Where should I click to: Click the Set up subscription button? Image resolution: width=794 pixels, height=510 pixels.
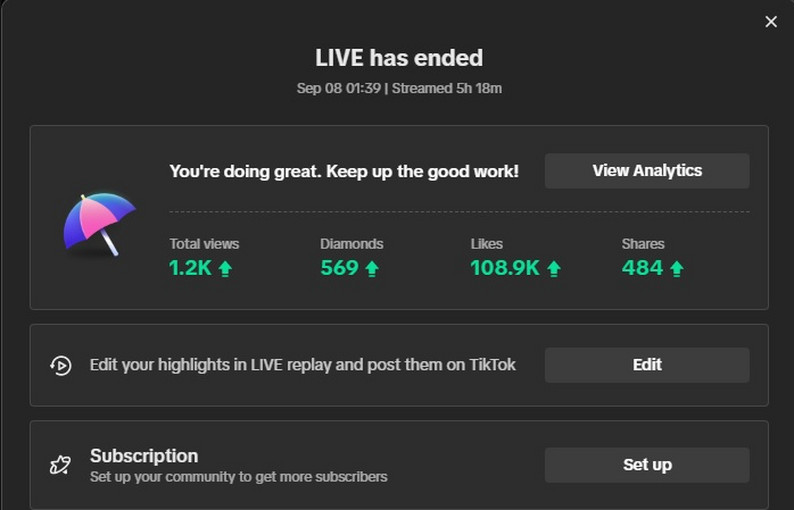pyautogui.click(x=647, y=464)
